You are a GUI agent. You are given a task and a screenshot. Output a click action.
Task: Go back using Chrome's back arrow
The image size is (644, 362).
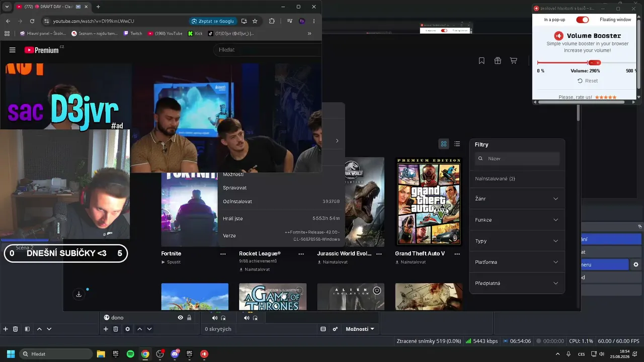8,21
